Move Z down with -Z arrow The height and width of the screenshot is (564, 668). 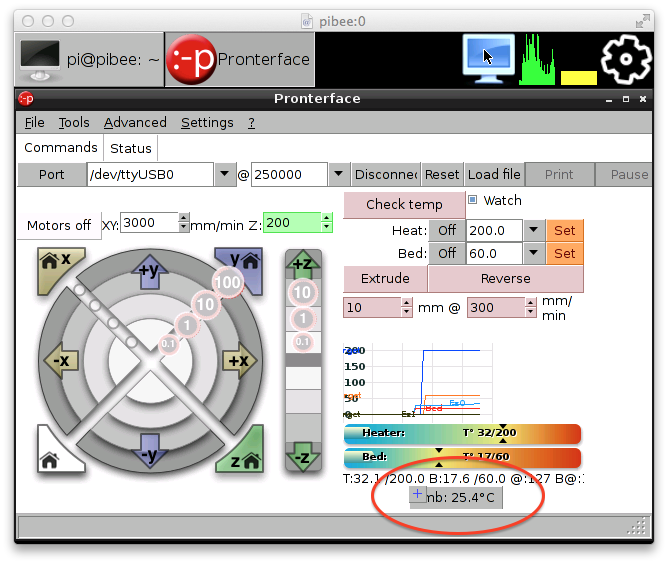[x=303, y=457]
